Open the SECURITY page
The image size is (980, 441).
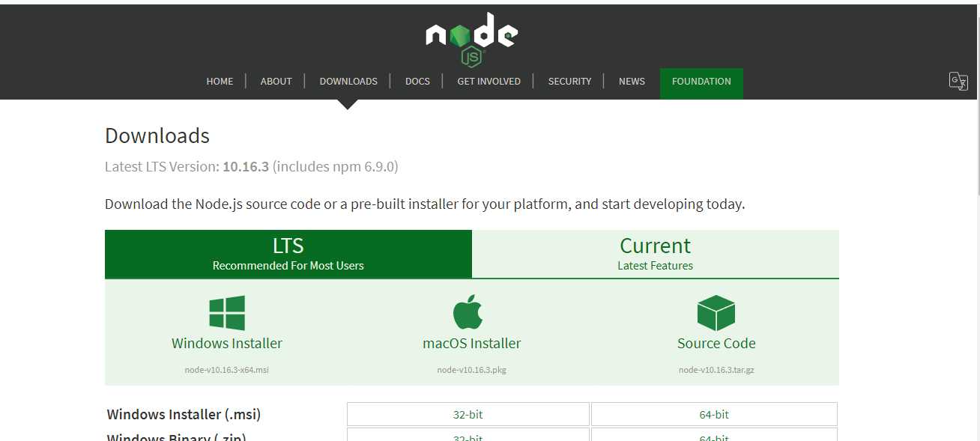pyautogui.click(x=569, y=82)
